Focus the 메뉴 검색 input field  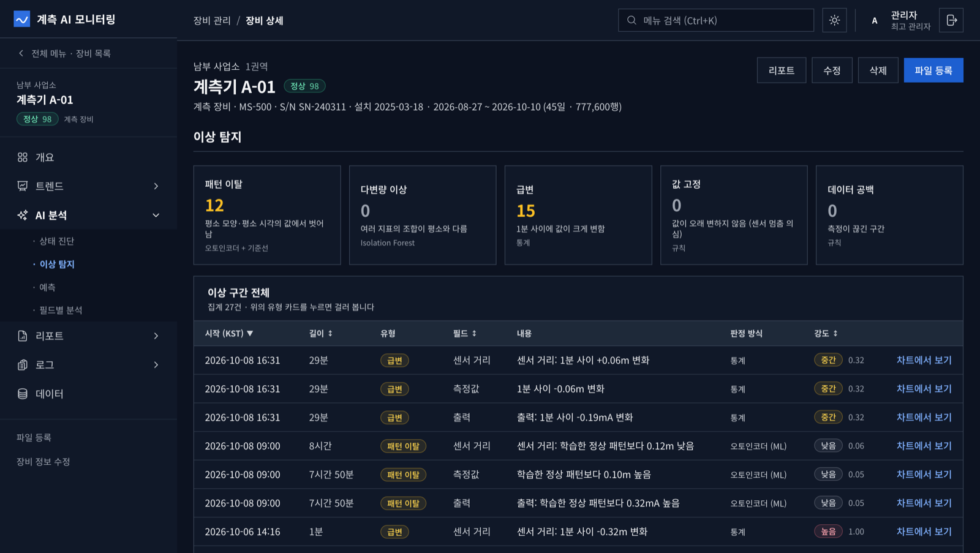click(x=716, y=20)
